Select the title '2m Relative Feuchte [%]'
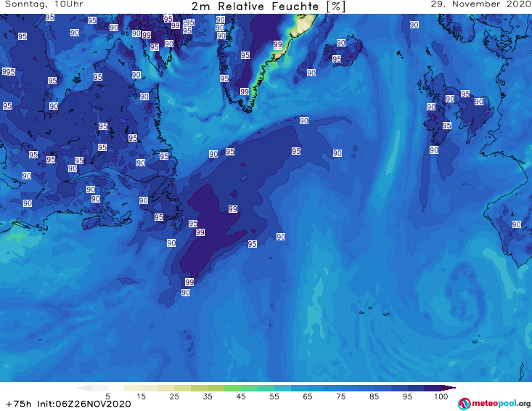Image resolution: width=532 pixels, height=411 pixels. pyautogui.click(x=268, y=7)
